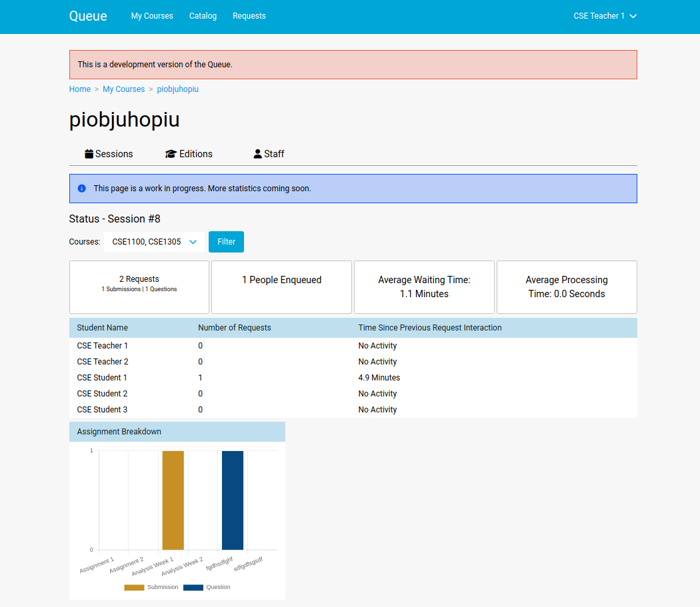Open the Catalog navigation item
This screenshot has height=607, width=700.
[x=203, y=16]
